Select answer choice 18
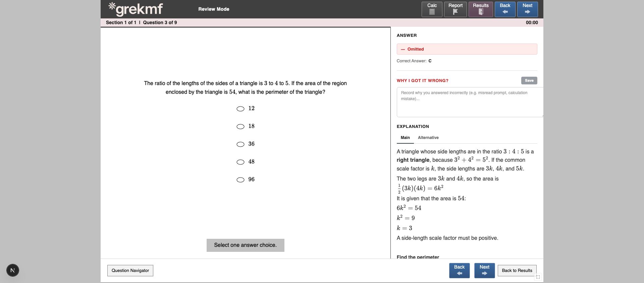The width and height of the screenshot is (644, 283). pyautogui.click(x=240, y=127)
